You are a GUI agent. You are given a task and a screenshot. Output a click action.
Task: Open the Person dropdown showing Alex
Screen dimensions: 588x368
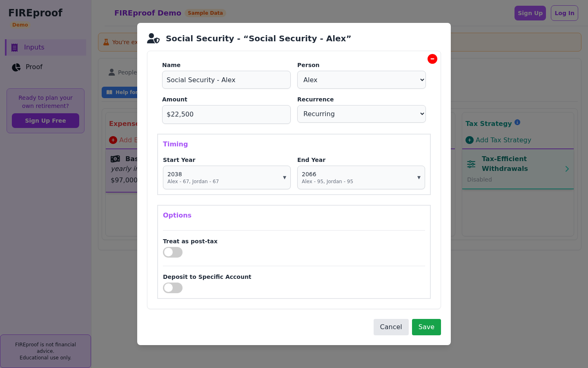click(361, 80)
